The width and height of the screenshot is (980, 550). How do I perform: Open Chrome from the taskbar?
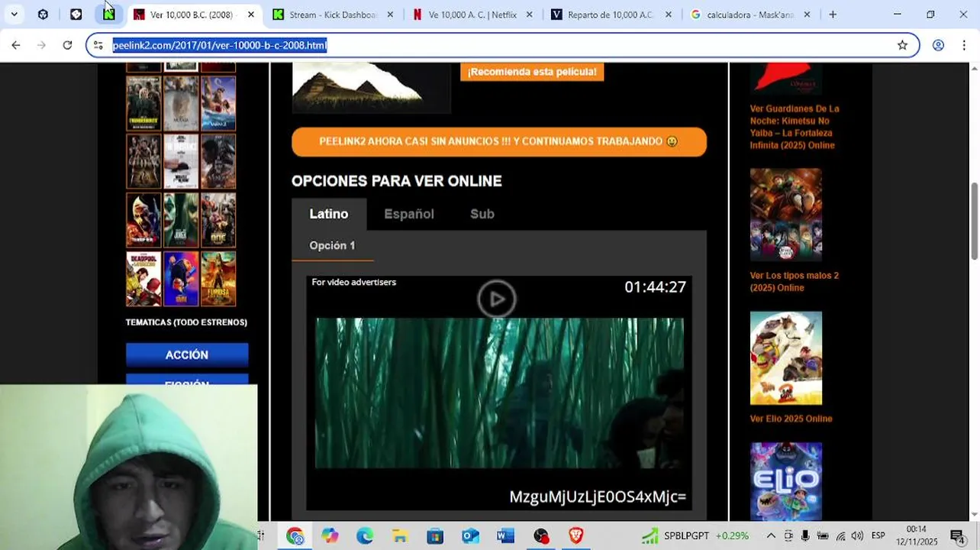295,535
